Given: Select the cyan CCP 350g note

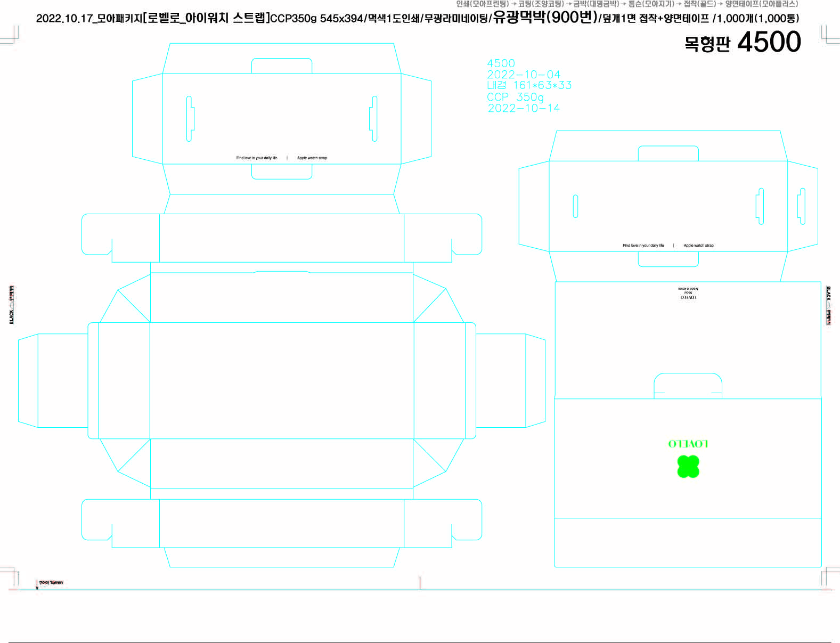Looking at the screenshot, I should [x=515, y=97].
